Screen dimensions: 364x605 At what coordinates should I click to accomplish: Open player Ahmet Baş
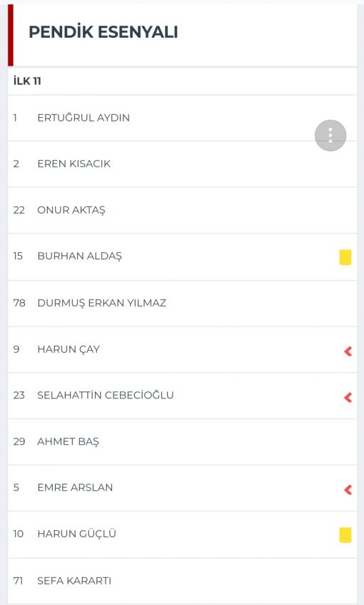click(x=182, y=442)
